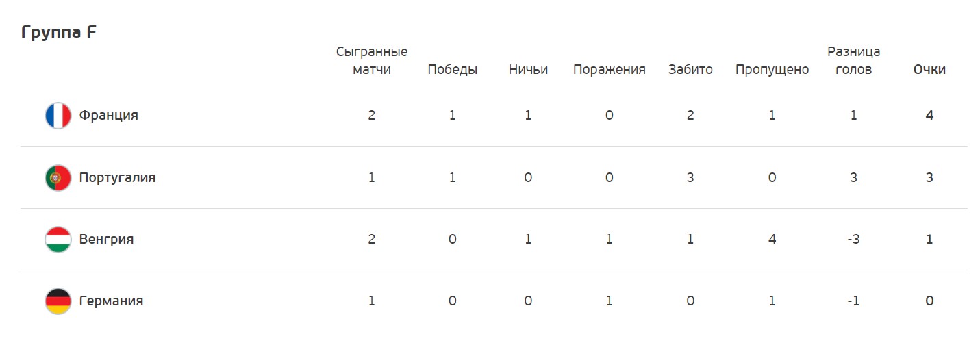Click Hungary's goal difference -3
The image size is (980, 345).
(853, 240)
